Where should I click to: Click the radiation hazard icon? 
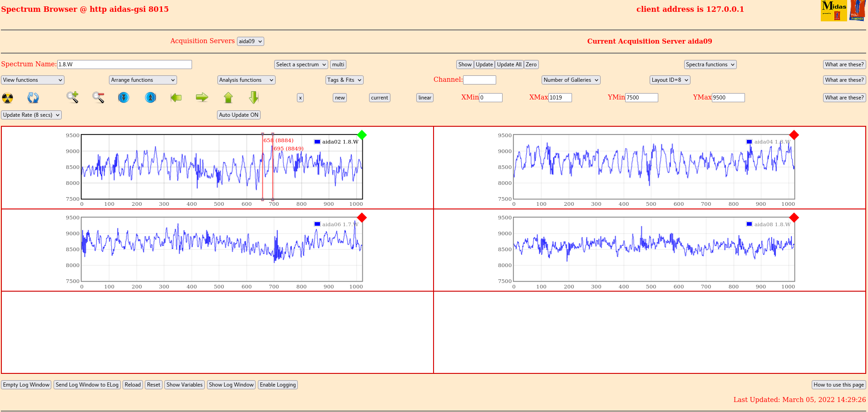tap(8, 98)
